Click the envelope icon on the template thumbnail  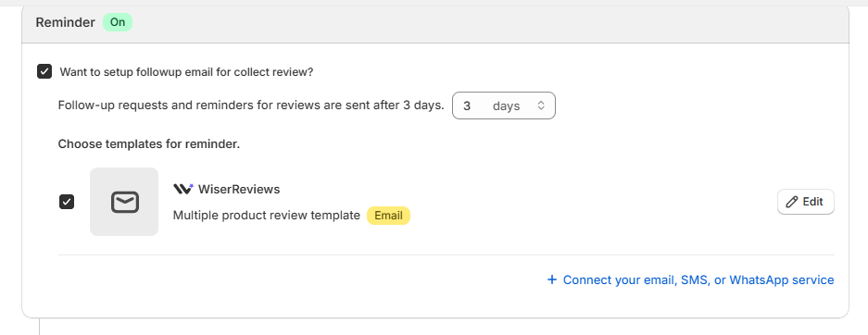(124, 203)
